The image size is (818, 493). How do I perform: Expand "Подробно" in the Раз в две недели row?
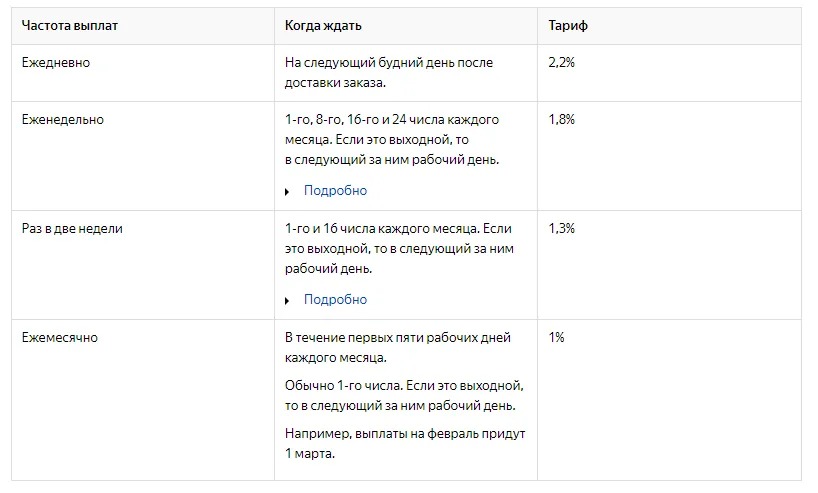(335, 300)
